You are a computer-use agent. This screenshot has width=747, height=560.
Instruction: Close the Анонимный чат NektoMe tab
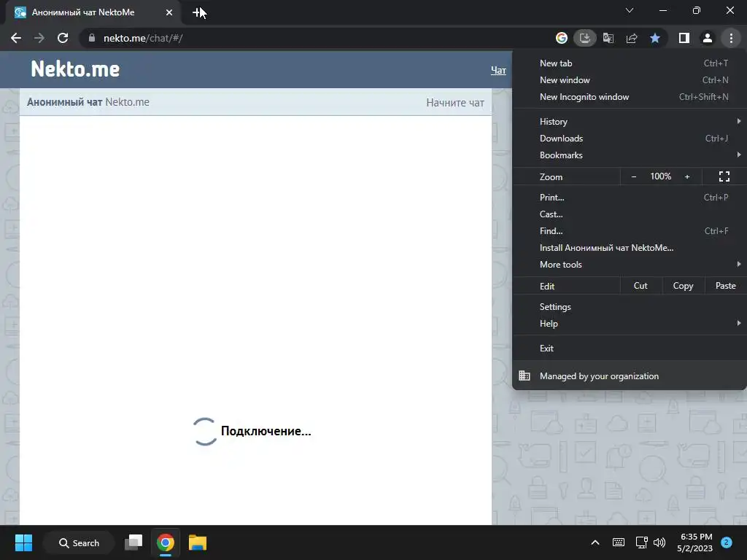pos(169,12)
